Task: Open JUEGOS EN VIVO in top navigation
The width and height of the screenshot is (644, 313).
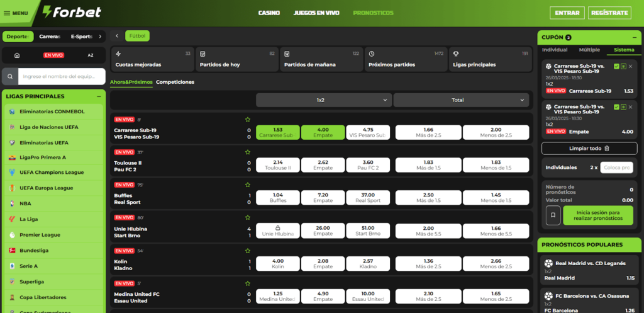Action: click(x=316, y=13)
